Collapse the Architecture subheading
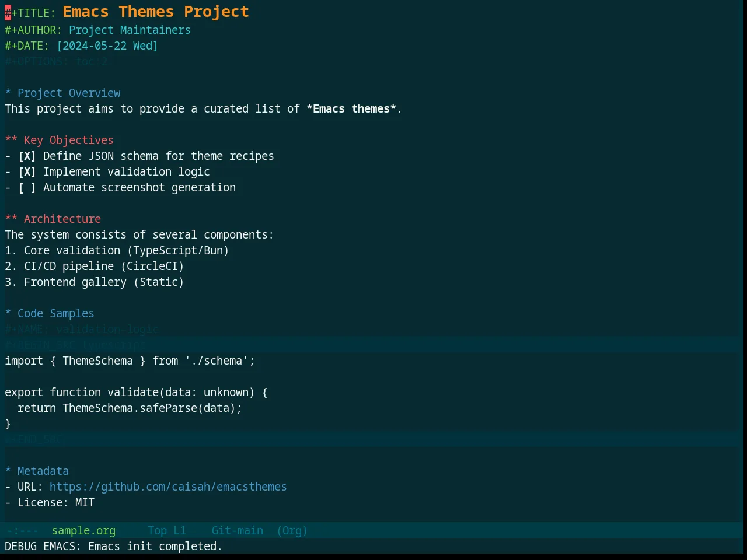This screenshot has width=747, height=560. (x=11, y=219)
